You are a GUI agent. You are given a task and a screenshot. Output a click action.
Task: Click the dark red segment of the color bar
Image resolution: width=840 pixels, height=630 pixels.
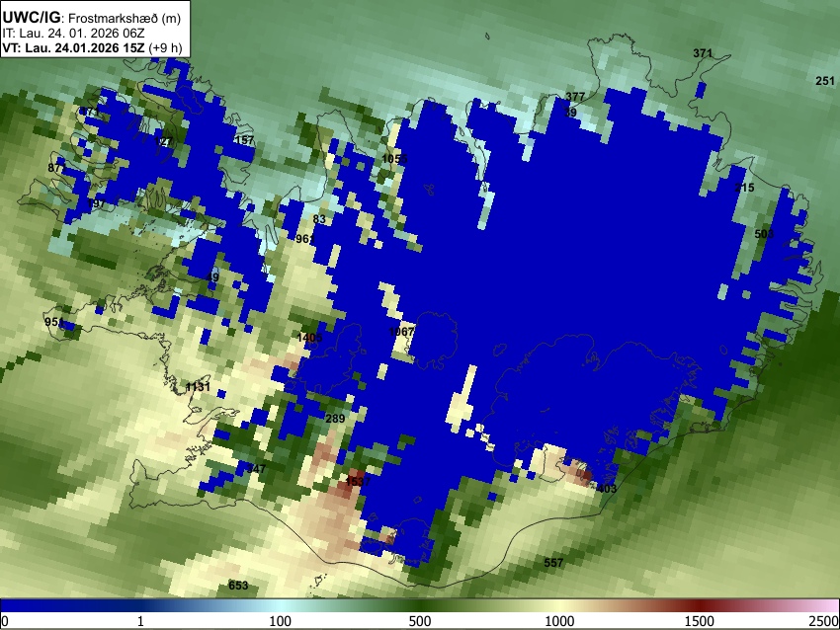pos(700,606)
